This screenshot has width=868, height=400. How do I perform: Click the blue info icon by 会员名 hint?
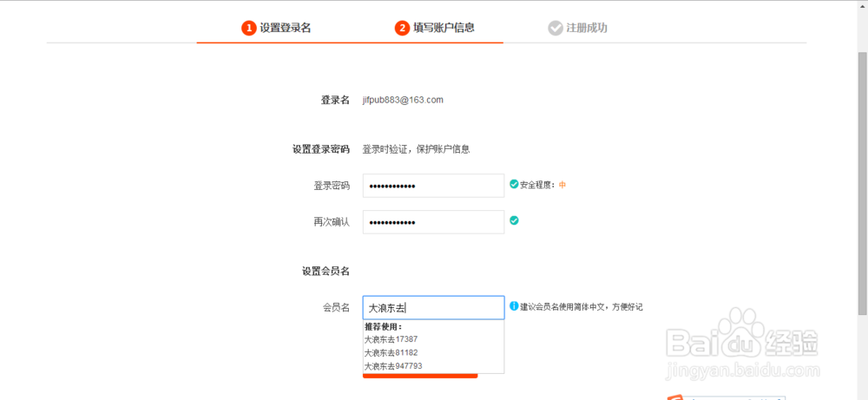coord(514,306)
